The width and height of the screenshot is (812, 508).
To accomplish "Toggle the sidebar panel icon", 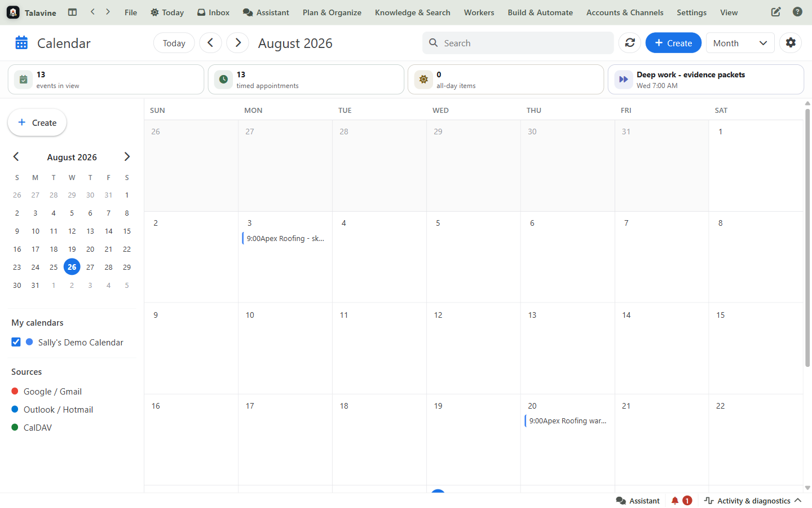I will tap(72, 12).
